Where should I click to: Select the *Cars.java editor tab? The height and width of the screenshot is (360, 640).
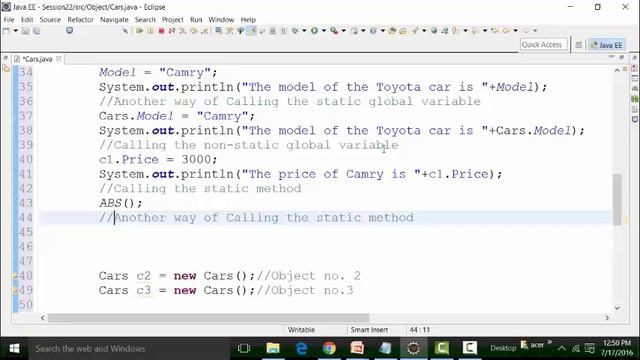coord(37,59)
